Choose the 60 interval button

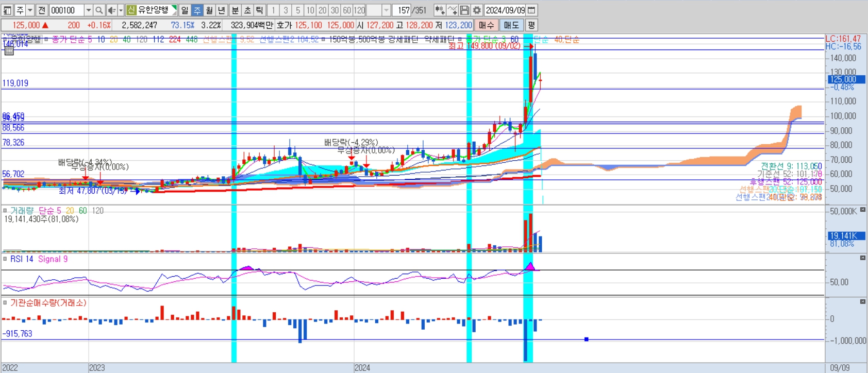tap(347, 10)
